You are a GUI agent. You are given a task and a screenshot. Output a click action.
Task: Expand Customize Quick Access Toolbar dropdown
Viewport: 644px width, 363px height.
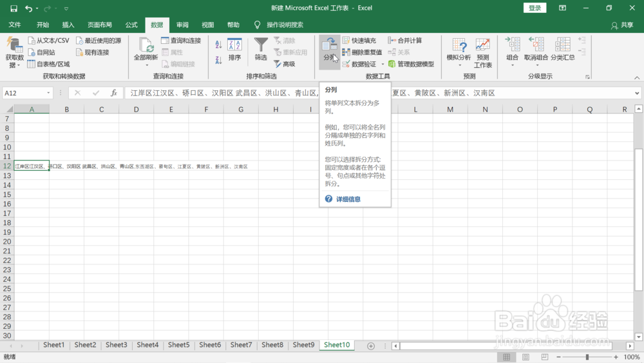click(66, 8)
